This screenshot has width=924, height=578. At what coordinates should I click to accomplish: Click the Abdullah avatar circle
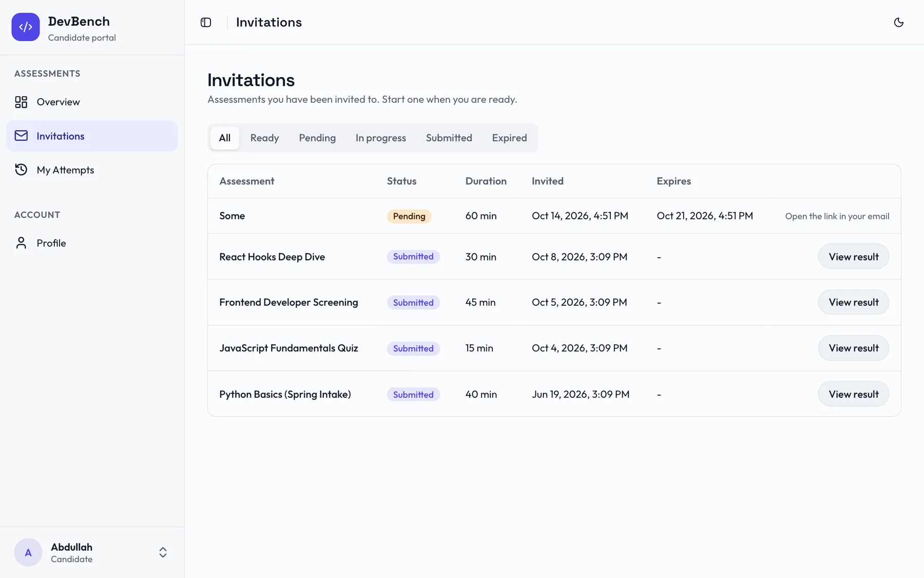tap(28, 552)
